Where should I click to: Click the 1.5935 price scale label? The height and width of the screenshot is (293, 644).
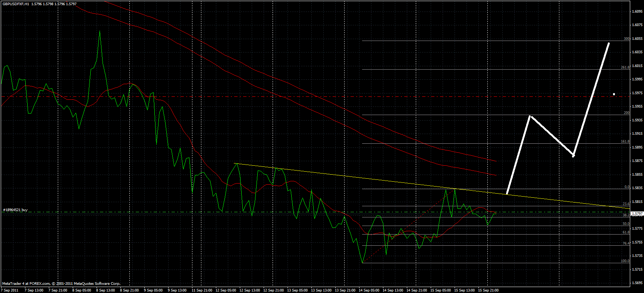coord(637,120)
